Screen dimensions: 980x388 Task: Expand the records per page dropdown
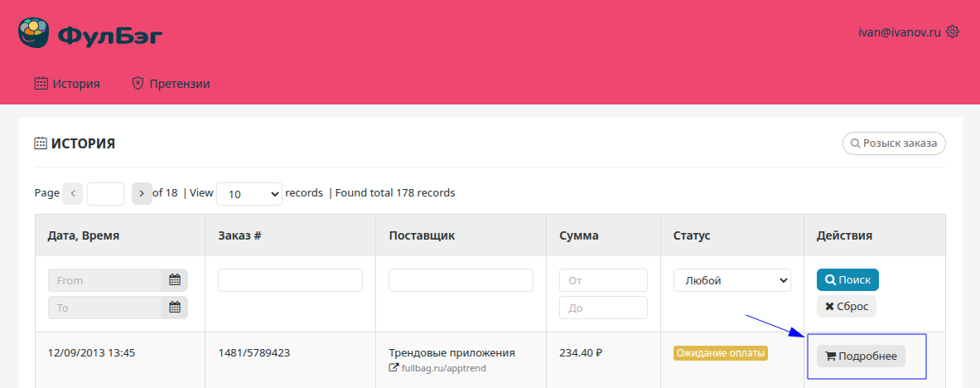(249, 194)
